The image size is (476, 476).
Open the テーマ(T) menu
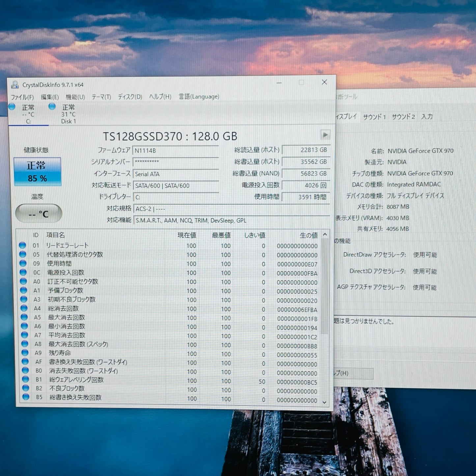coord(101,97)
